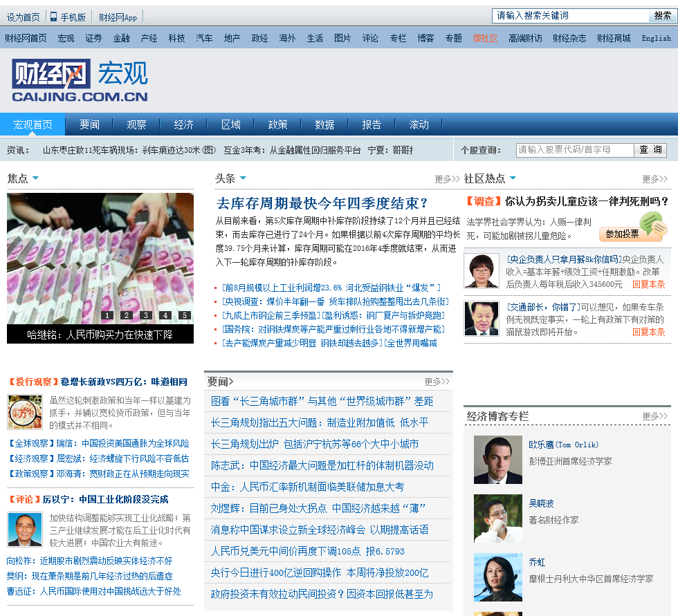Viewport: 678px width, 616px height.
Task: Open 【全球观察】瑞信 article link
Action: pyautogui.click(x=98, y=443)
